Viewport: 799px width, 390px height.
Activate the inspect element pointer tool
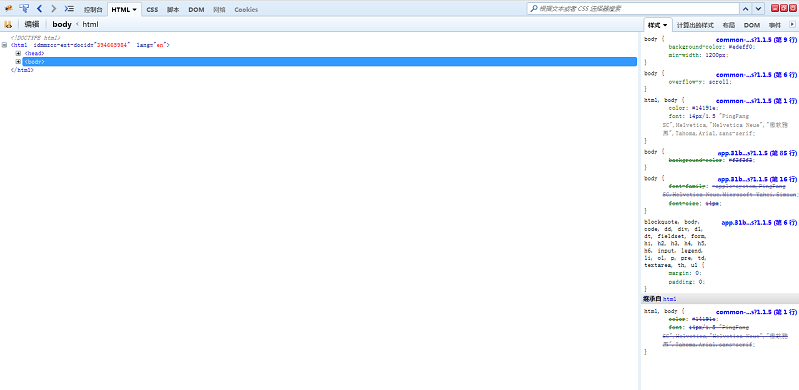(24, 9)
